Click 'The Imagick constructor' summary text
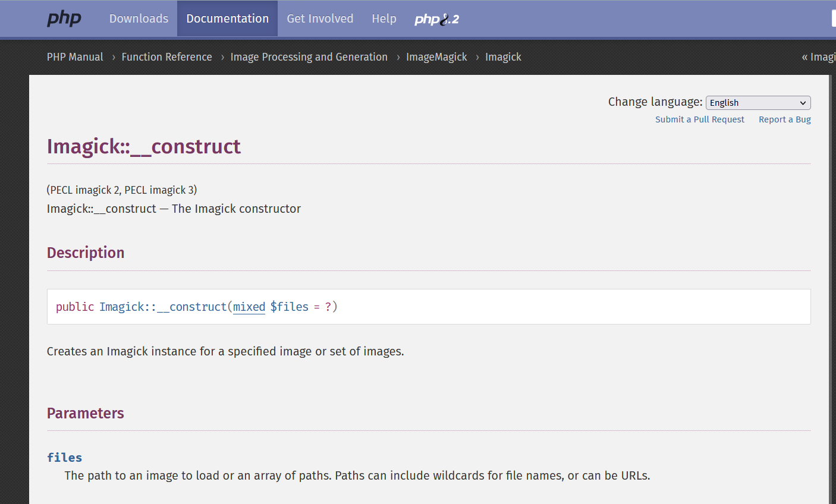Screen dimensions: 836x504 click(x=236, y=209)
